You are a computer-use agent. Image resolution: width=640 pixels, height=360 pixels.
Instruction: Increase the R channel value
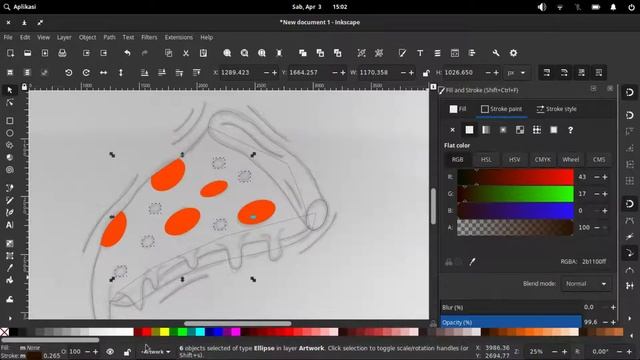point(605,177)
